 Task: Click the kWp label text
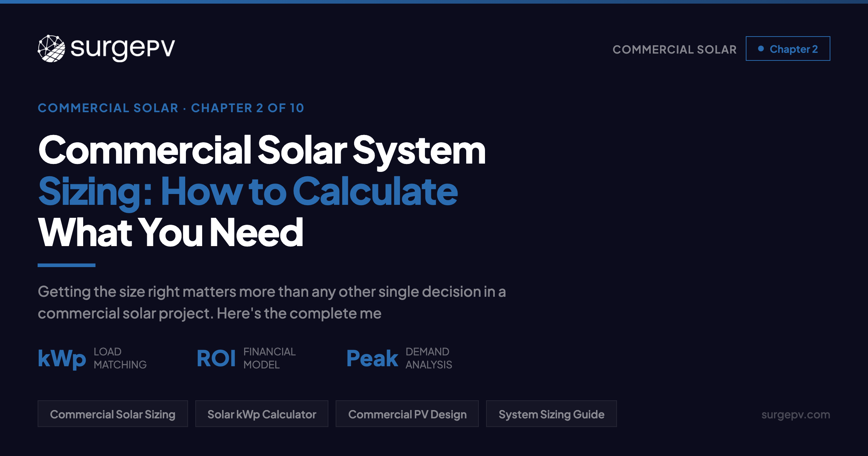(x=61, y=359)
